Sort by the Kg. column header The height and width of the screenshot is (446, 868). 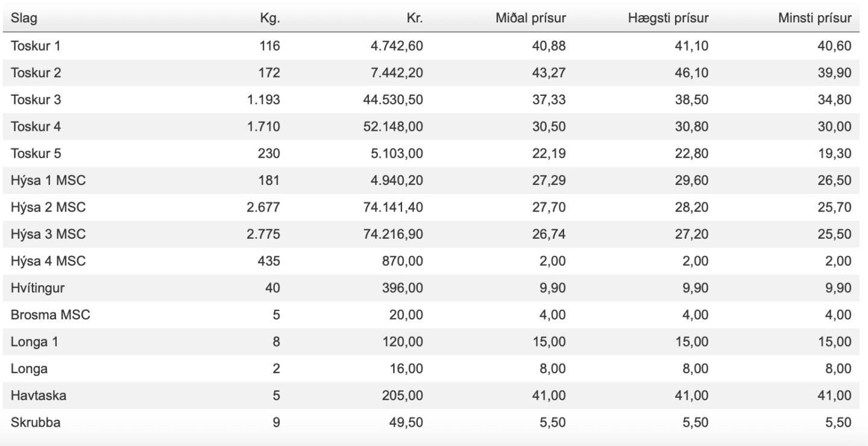tap(270, 19)
